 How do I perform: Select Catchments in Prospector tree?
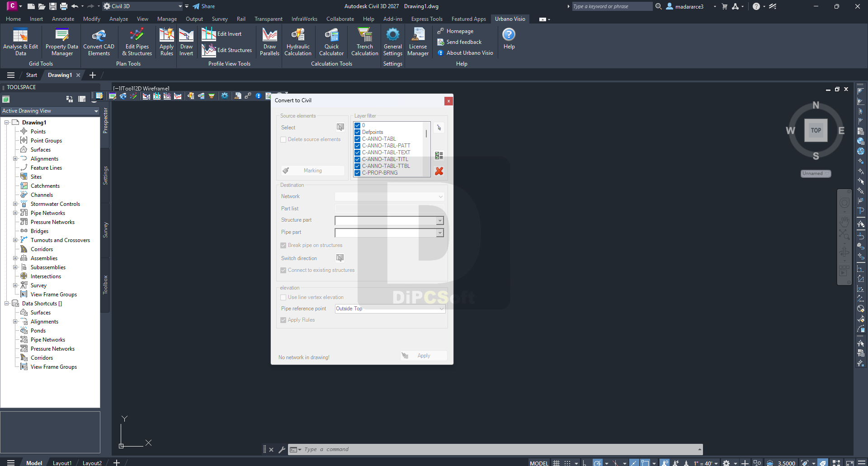pos(45,186)
